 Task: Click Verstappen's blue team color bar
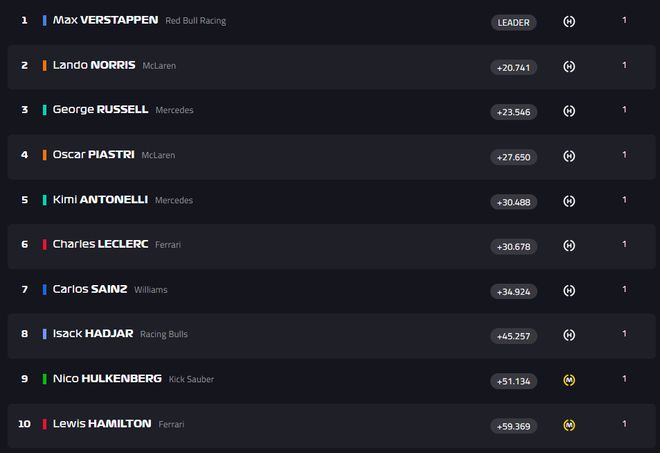(45, 20)
